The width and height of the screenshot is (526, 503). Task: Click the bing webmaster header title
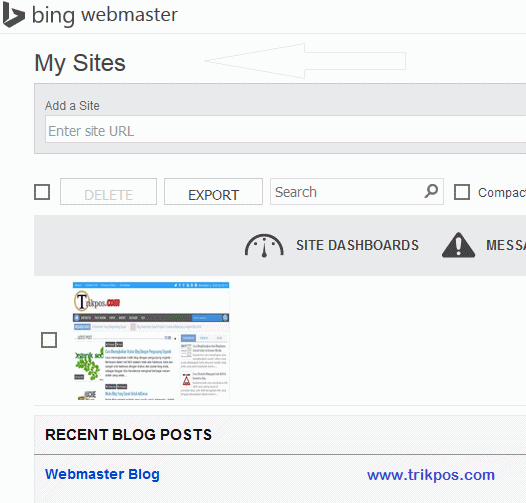coord(105,15)
